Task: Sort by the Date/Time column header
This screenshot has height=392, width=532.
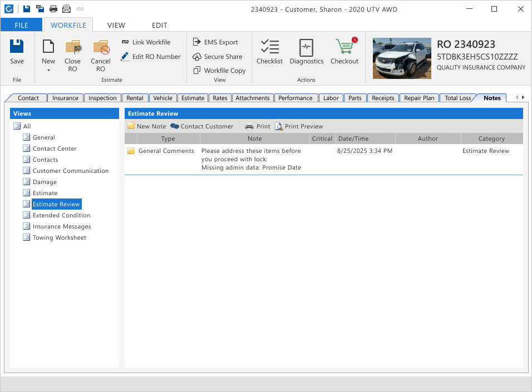Action: click(366, 138)
